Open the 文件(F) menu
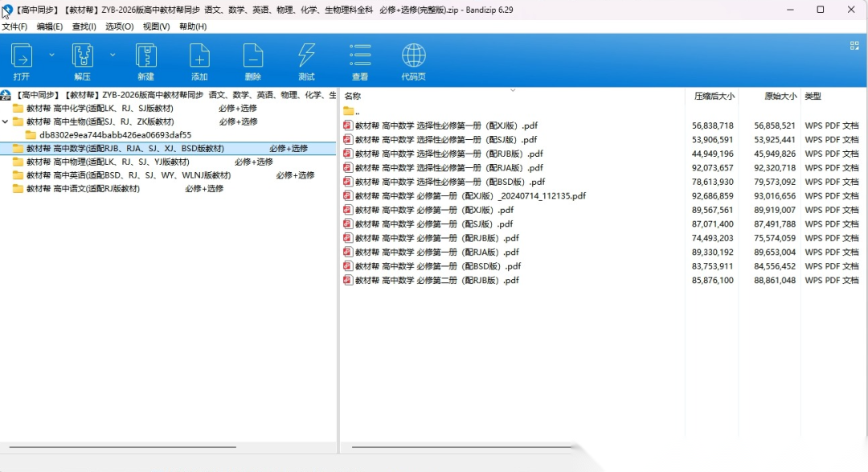The height and width of the screenshot is (472, 868). click(14, 27)
